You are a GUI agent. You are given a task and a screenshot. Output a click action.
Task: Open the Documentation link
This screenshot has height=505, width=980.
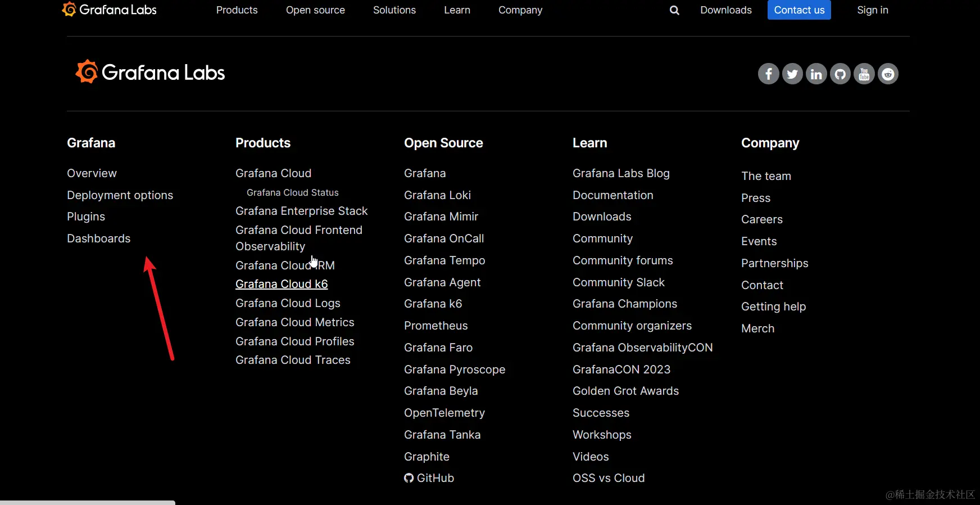tap(613, 195)
